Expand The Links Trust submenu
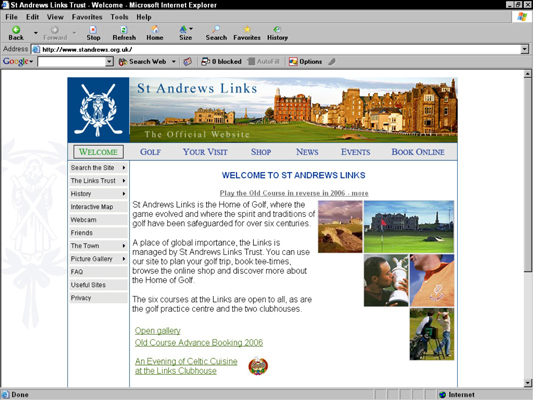The height and width of the screenshot is (400, 533). pyautogui.click(x=124, y=180)
